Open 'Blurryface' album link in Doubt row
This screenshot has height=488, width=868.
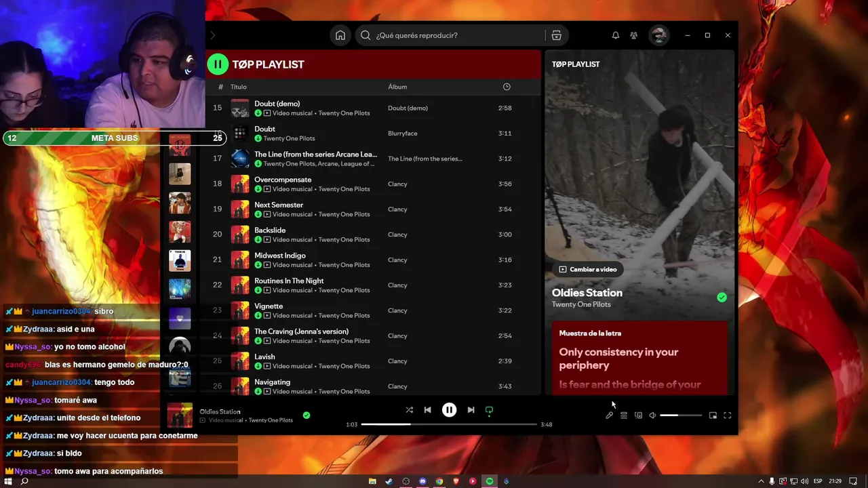pos(403,134)
